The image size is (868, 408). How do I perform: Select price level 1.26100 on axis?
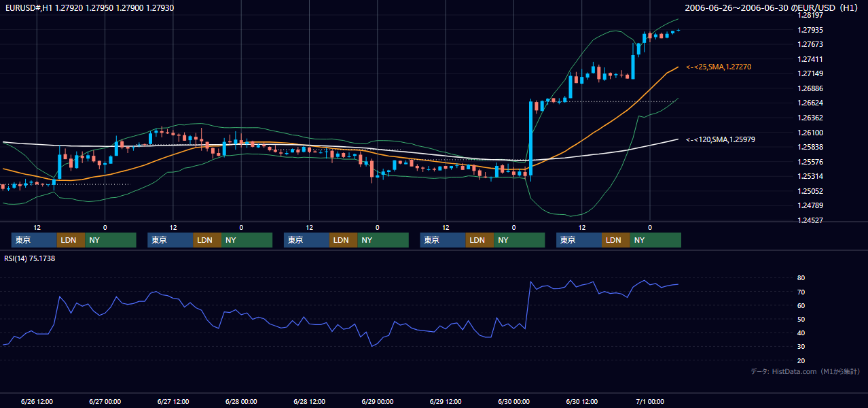click(x=811, y=133)
